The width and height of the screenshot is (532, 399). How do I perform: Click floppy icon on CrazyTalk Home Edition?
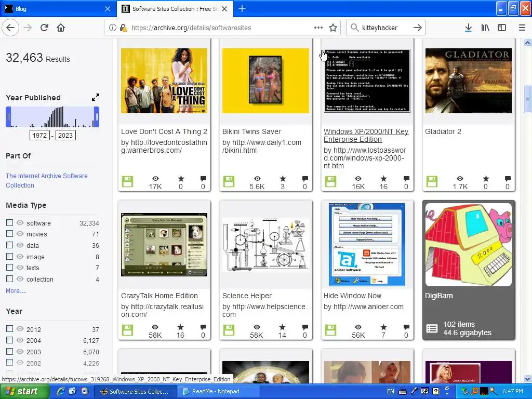[x=128, y=330]
